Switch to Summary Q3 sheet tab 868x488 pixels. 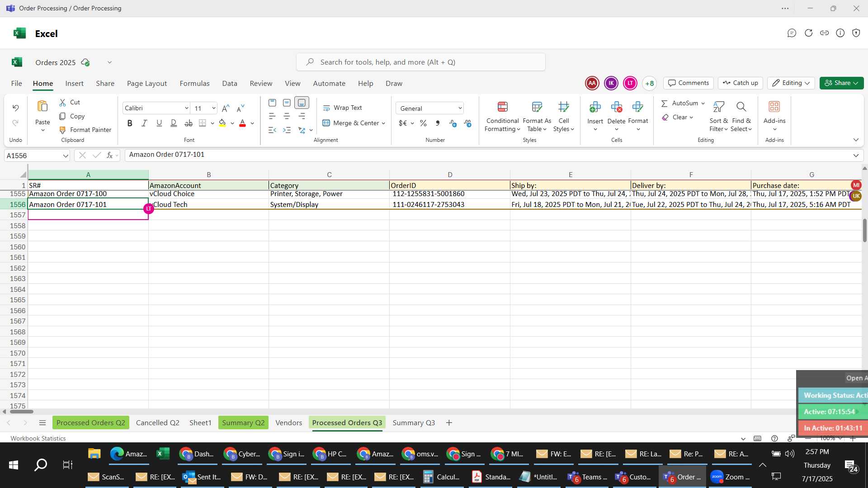[x=414, y=422]
